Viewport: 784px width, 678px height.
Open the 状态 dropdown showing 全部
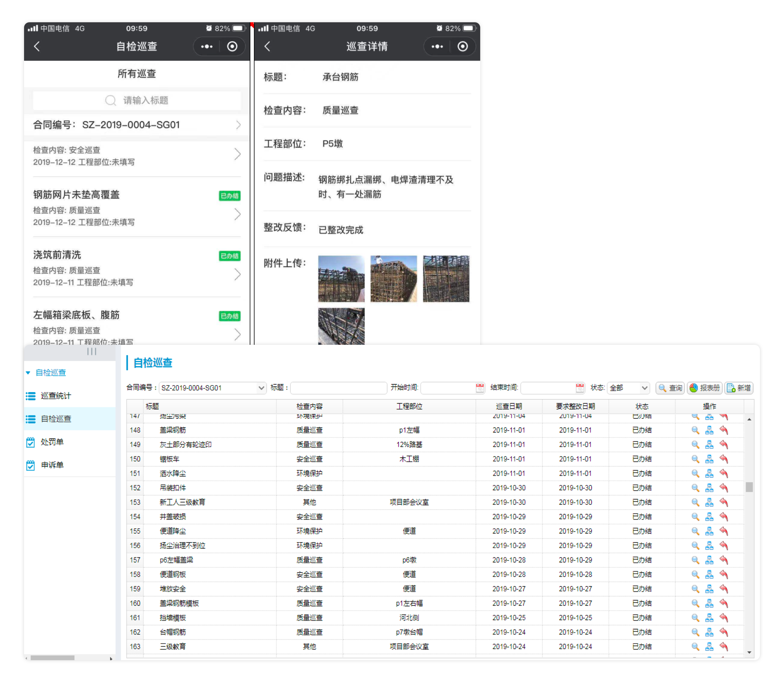(628, 388)
